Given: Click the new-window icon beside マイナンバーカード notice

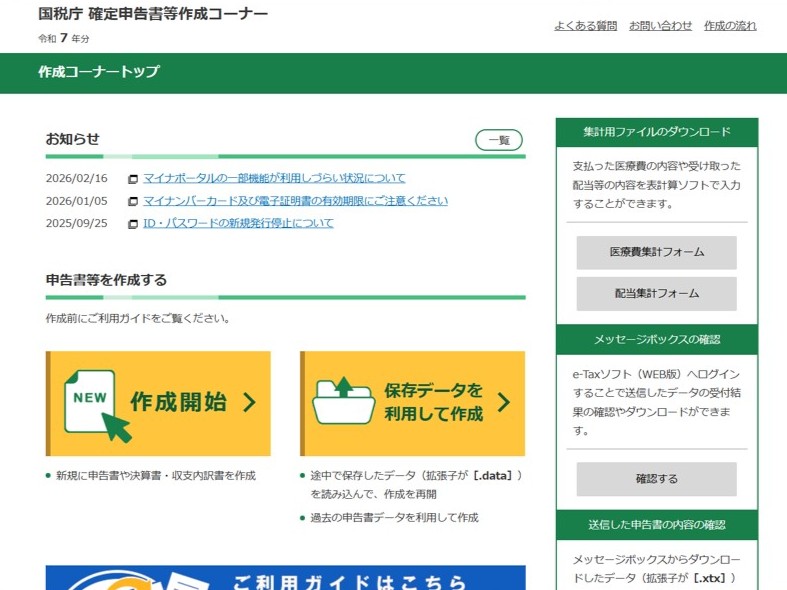Looking at the screenshot, I should pos(133,202).
